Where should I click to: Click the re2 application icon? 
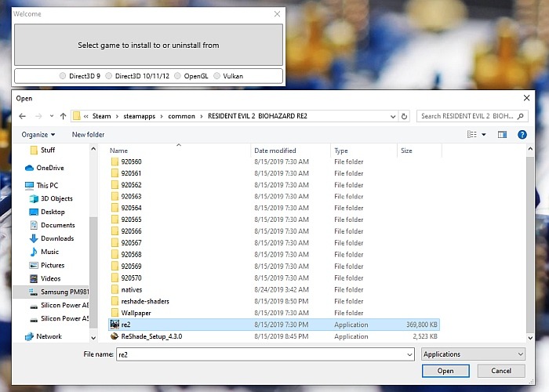click(x=115, y=325)
